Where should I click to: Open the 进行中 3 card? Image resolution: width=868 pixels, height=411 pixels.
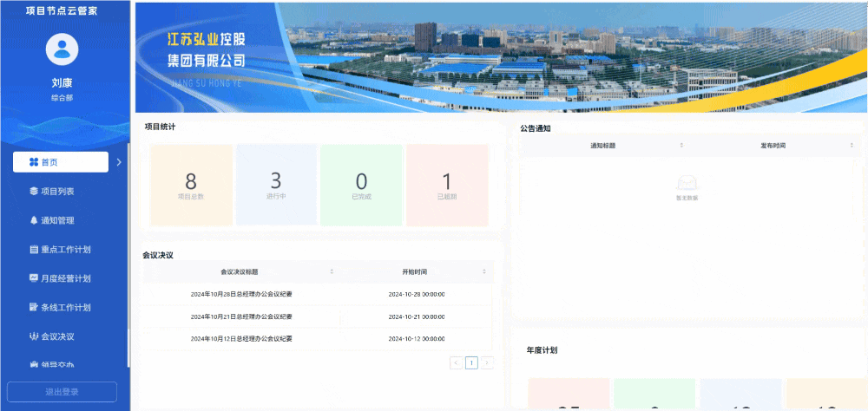(276, 186)
